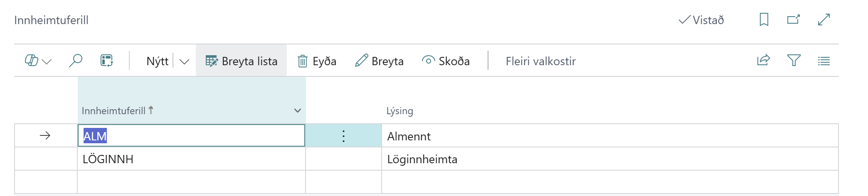Toggle the filter pane funnel icon
Screen dimensions: 868x196
coord(794,61)
